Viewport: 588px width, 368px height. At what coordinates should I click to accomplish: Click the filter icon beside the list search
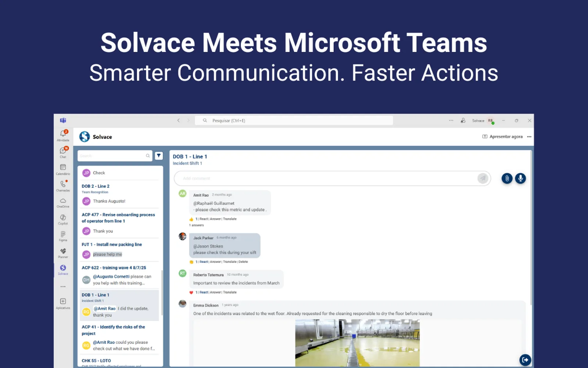point(159,156)
